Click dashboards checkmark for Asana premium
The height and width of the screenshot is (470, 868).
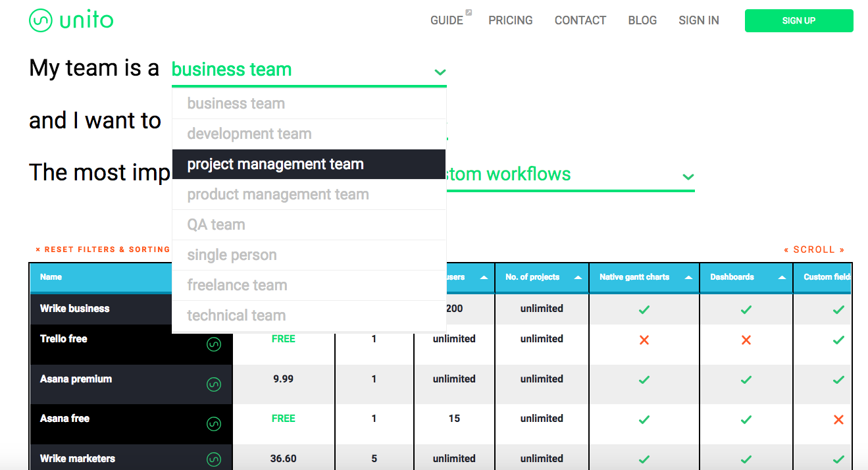[746, 380]
